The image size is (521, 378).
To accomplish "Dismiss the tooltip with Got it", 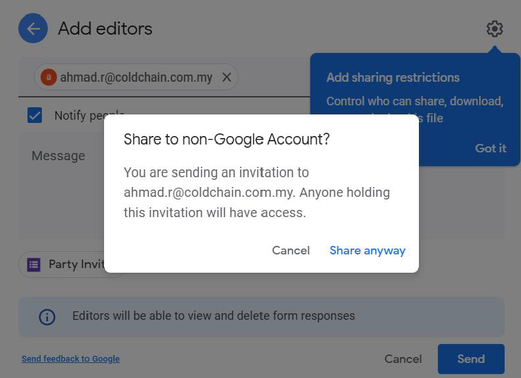I will point(490,148).
